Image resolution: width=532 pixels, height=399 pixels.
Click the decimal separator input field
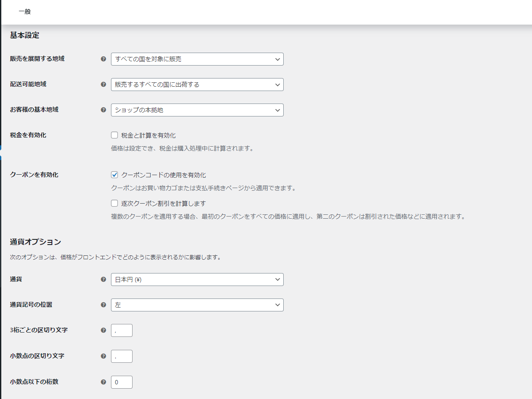pos(122,356)
